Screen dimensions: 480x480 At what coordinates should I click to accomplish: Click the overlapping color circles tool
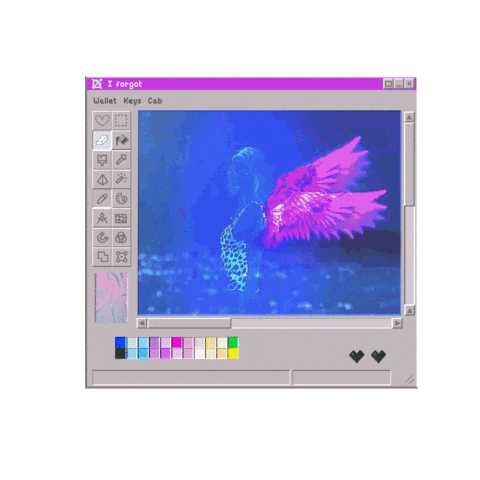pyautogui.click(x=121, y=238)
